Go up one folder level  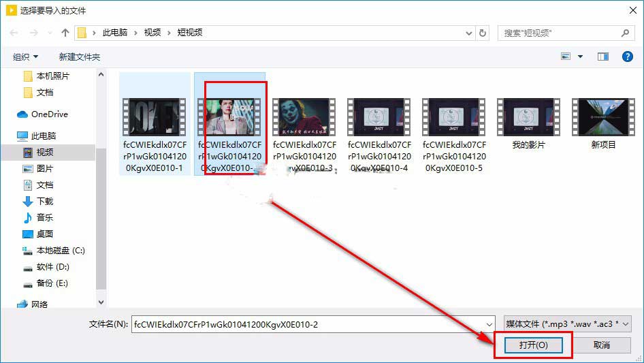point(65,33)
